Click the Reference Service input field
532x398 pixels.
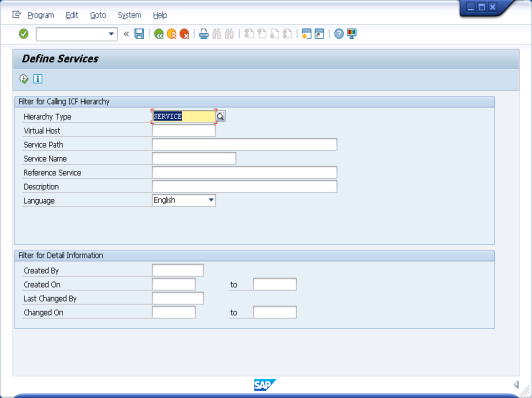pyautogui.click(x=244, y=172)
